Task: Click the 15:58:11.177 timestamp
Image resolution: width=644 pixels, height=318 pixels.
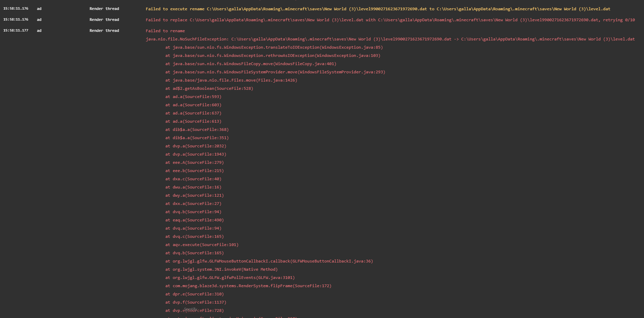Action: 16,30
